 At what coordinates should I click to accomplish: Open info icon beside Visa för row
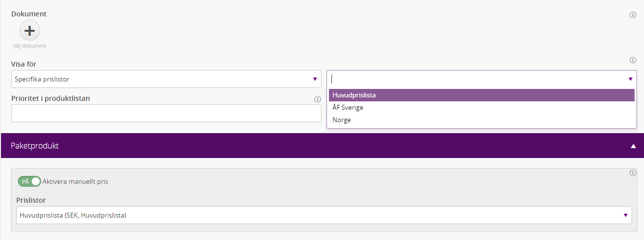[633, 60]
